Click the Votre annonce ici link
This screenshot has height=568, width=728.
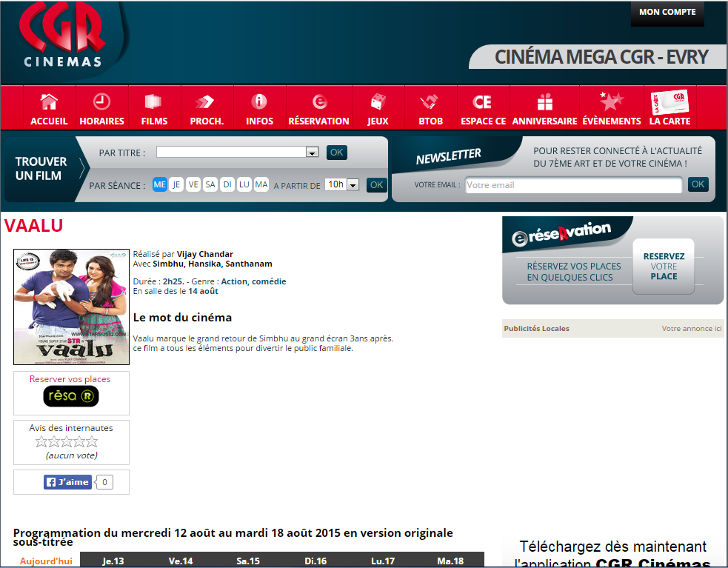[x=691, y=328]
